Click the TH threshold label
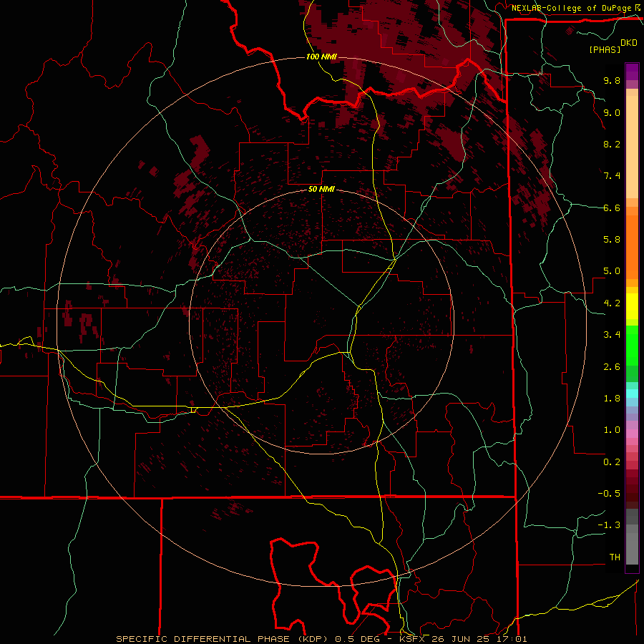 [x=615, y=557]
